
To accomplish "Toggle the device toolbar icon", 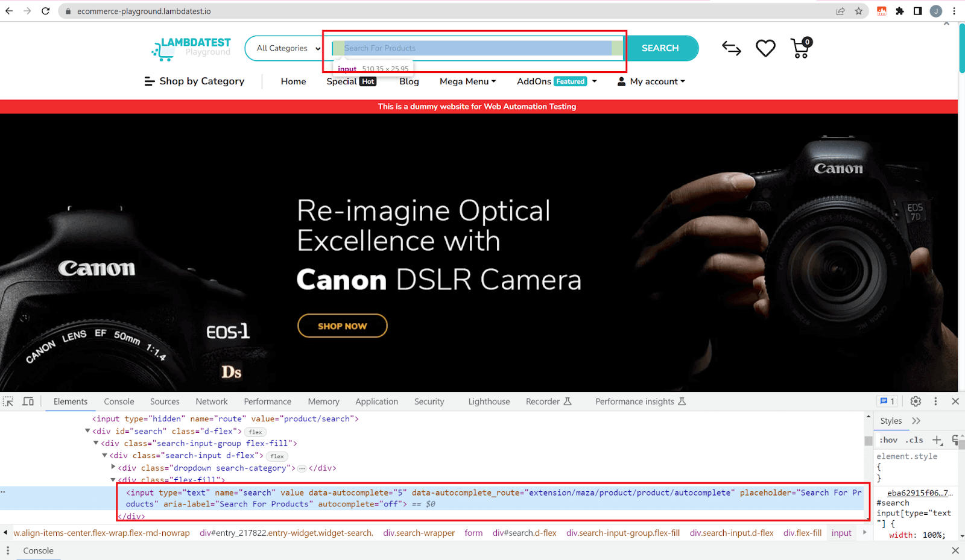I will [x=28, y=401].
